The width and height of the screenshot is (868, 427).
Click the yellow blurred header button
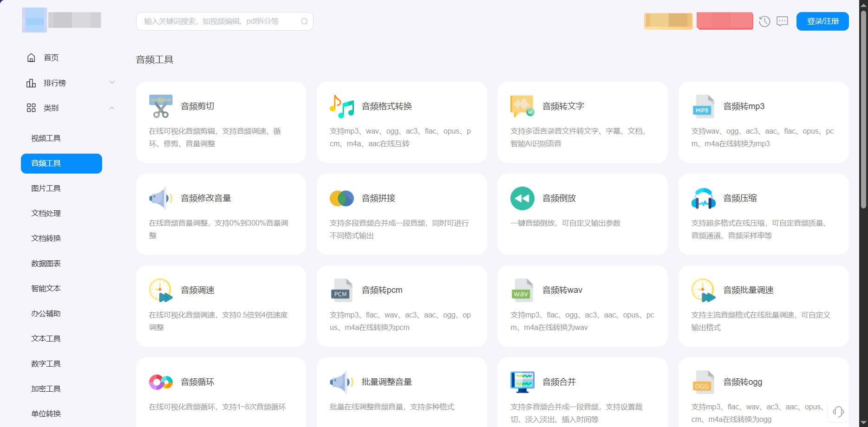pos(668,21)
